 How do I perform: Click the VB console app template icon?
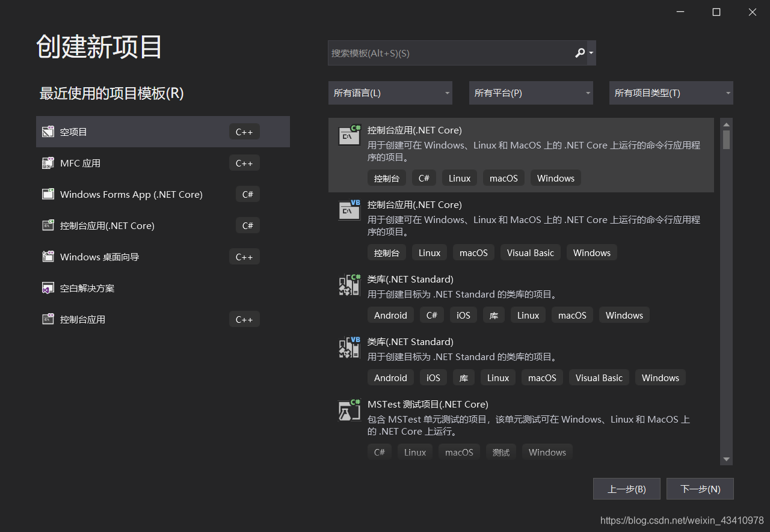(x=350, y=210)
